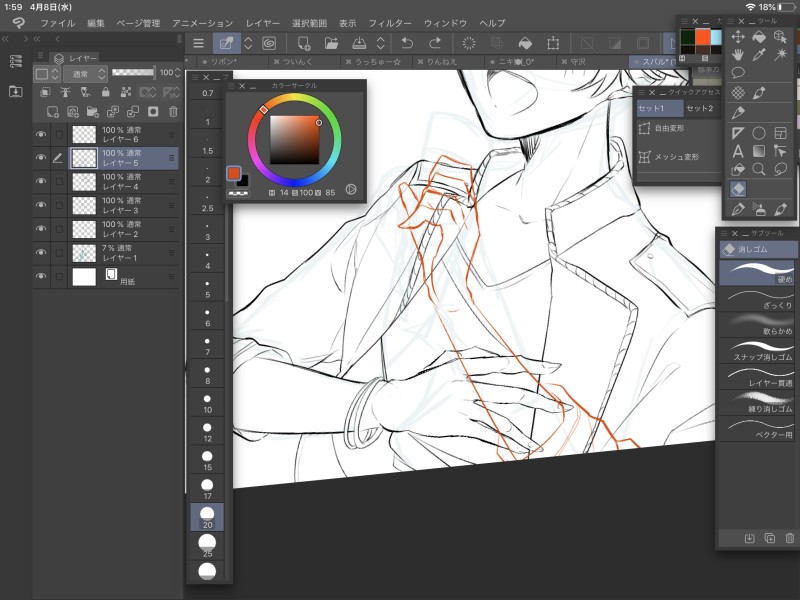This screenshot has width=800, height=600.
Task: Hide レイヤー 6 using eye icon
Action: (x=41, y=134)
